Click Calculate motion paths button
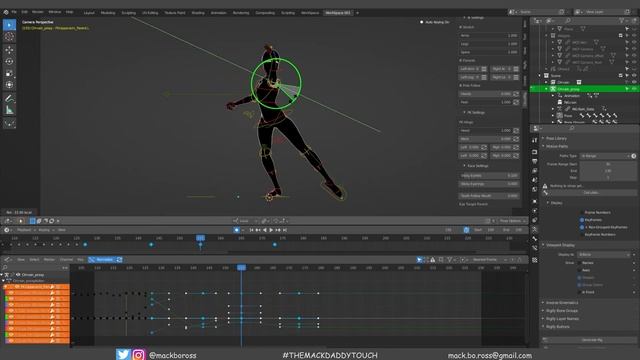Image resolution: width=640 pixels, height=360 pixels. click(591, 193)
